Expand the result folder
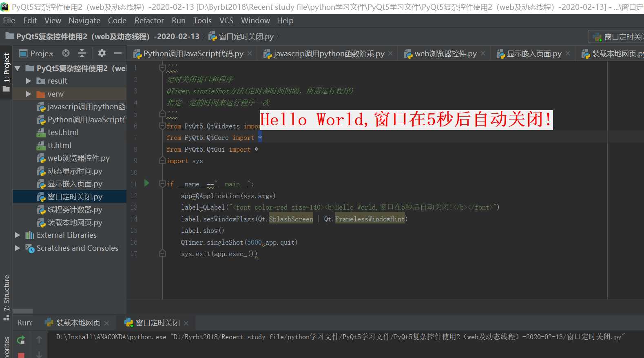Viewport: 644px width, 358px height. pyautogui.click(x=29, y=81)
